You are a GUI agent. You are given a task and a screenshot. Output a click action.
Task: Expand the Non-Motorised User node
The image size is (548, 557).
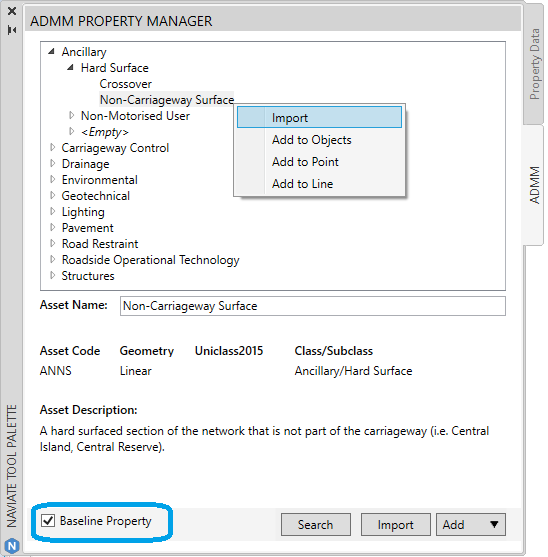(x=71, y=115)
